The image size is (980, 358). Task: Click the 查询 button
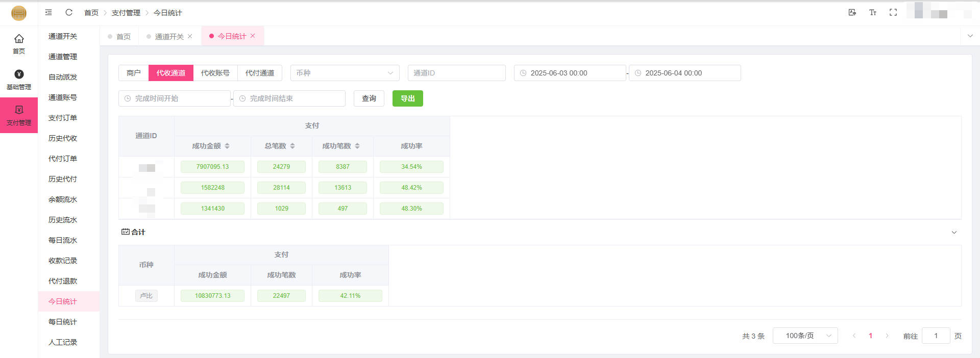point(369,98)
